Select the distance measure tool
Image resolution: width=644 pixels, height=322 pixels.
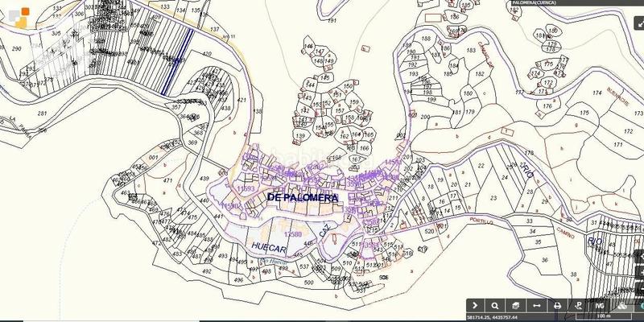537,306
